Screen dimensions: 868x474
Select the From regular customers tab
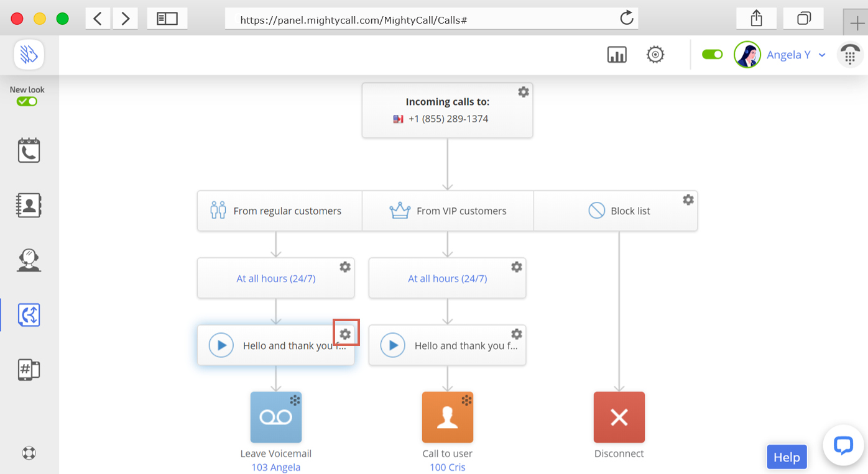tap(279, 211)
